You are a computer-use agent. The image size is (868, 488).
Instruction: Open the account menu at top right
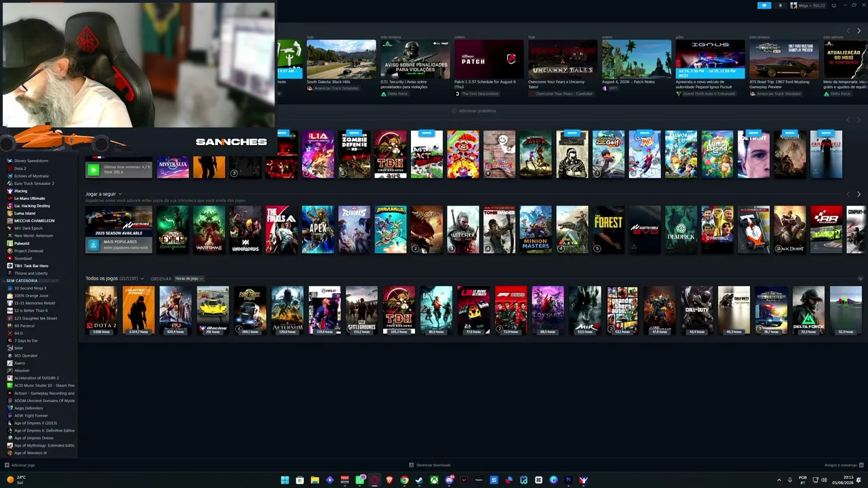click(x=809, y=5)
